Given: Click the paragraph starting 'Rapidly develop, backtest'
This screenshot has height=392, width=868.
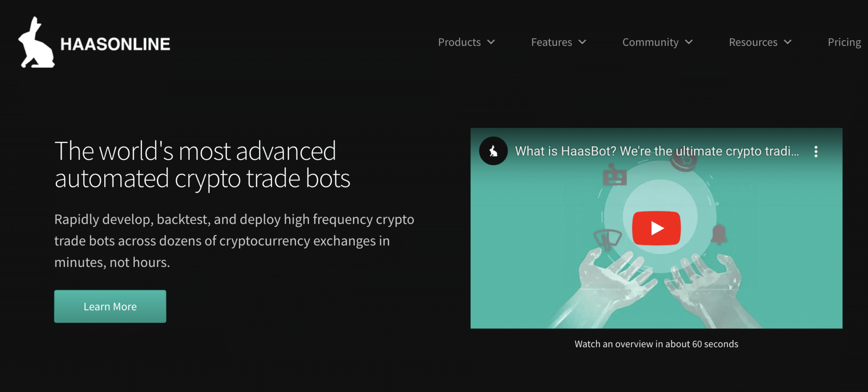Looking at the screenshot, I should [x=234, y=241].
